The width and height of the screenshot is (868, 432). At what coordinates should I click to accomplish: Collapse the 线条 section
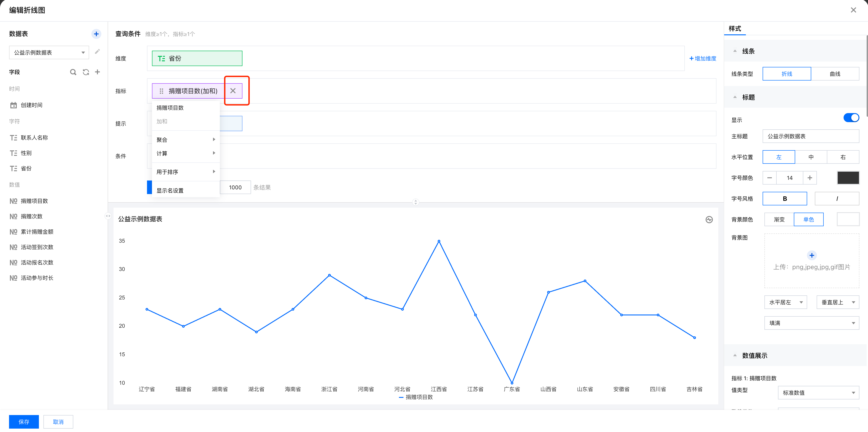735,51
